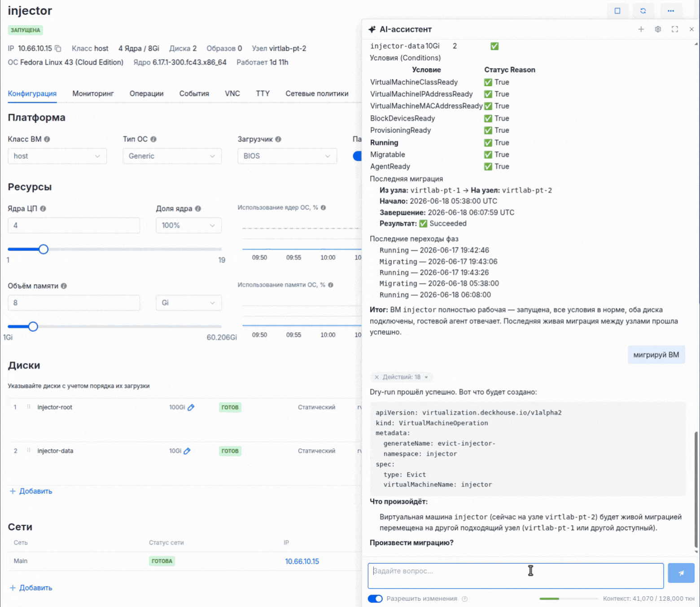
Task: Focus the Объём памяти input field
Action: (74, 303)
